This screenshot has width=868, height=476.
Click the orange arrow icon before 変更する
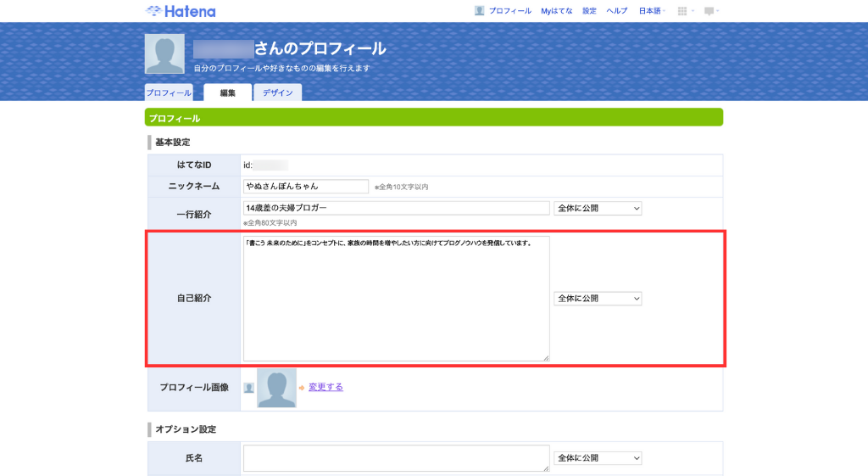tap(302, 388)
